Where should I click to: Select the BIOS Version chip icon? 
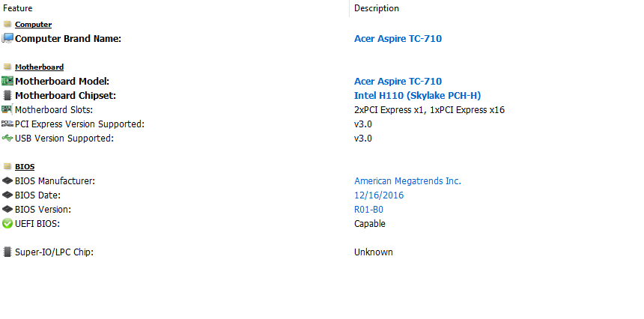coord(7,210)
